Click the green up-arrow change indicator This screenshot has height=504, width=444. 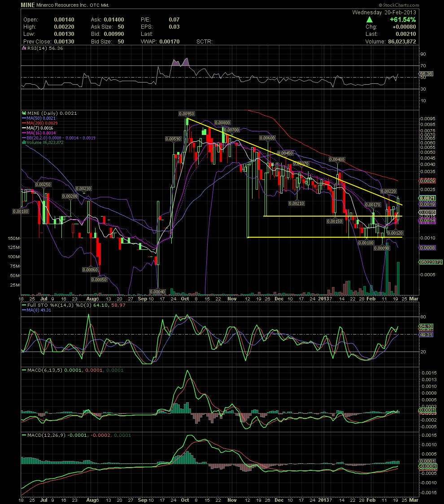370,20
